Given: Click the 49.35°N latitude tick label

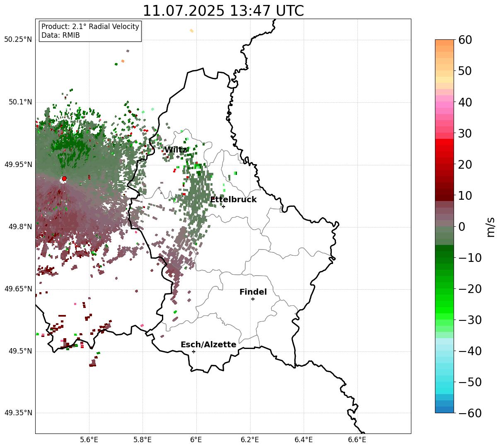Looking at the screenshot, I should pos(18,413).
